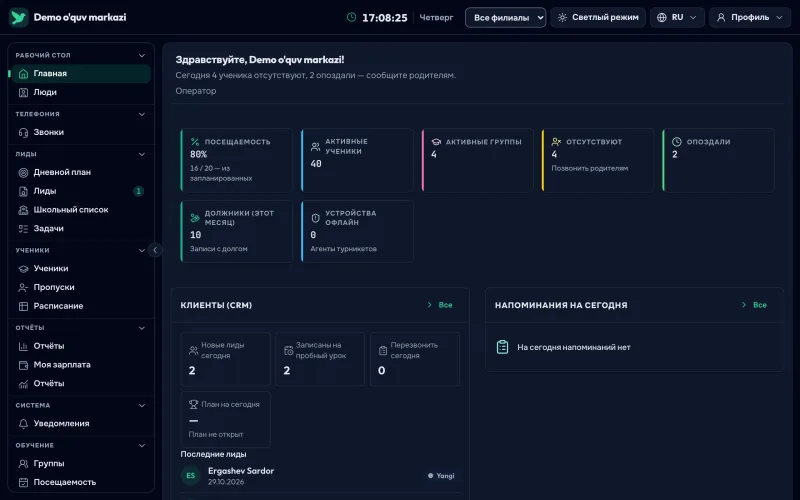Click the trophy icon on План на сегодня
Screen dimensions: 800x500
pos(193,404)
